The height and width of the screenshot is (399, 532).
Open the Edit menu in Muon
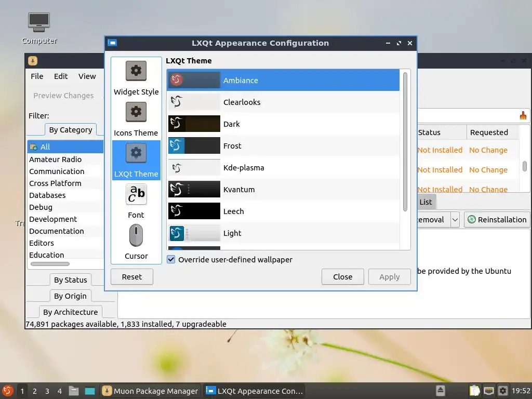[x=61, y=76]
